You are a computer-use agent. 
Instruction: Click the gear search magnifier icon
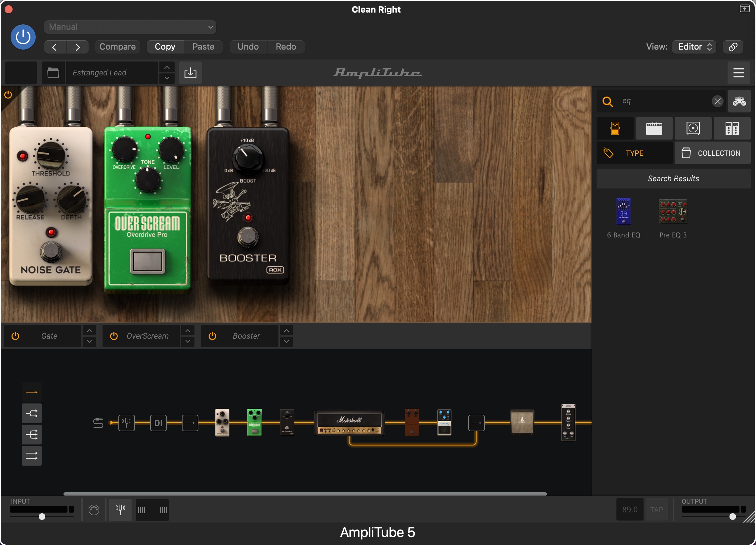608,101
